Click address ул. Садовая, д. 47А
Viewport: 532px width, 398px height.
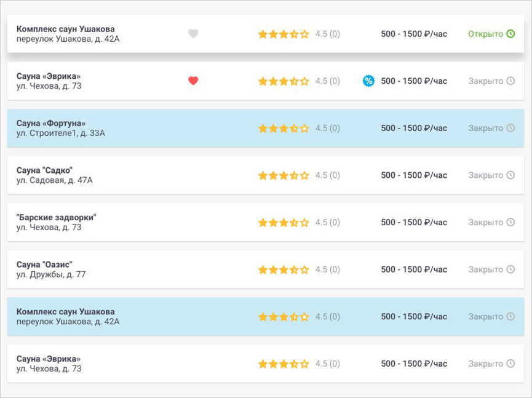pyautogui.click(x=55, y=180)
